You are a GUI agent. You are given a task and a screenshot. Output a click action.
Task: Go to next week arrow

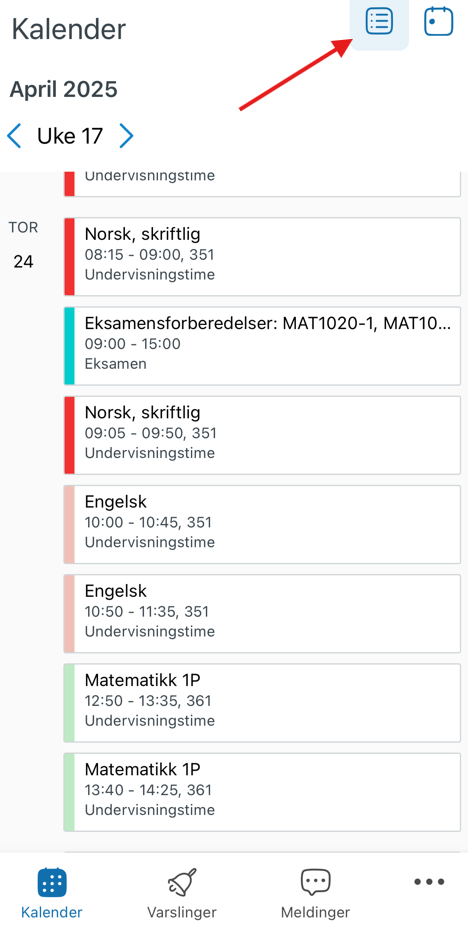click(126, 136)
